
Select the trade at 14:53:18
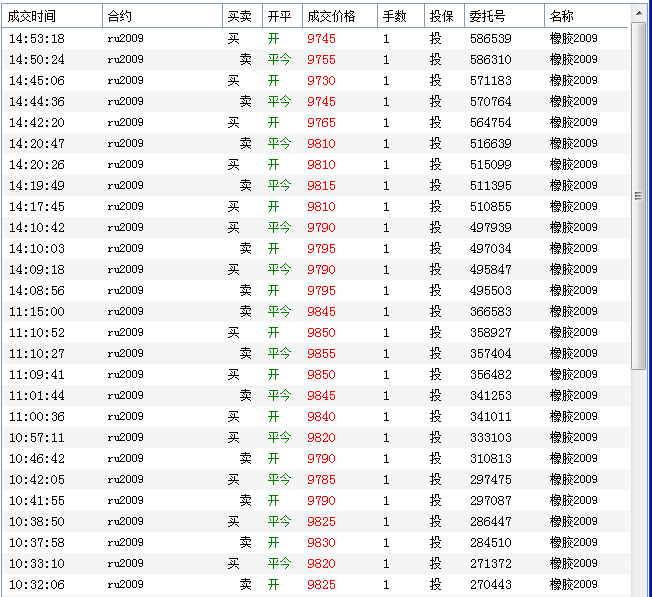click(316, 39)
